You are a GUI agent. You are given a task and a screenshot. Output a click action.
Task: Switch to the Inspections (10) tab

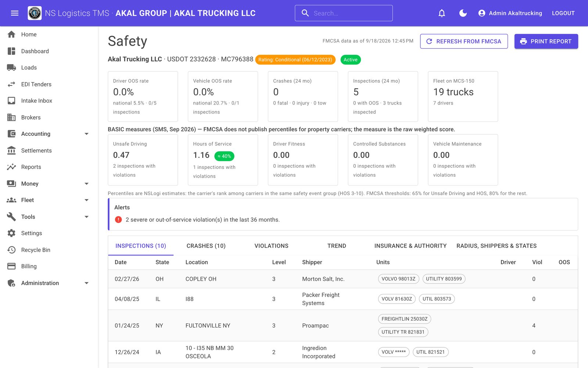(141, 246)
